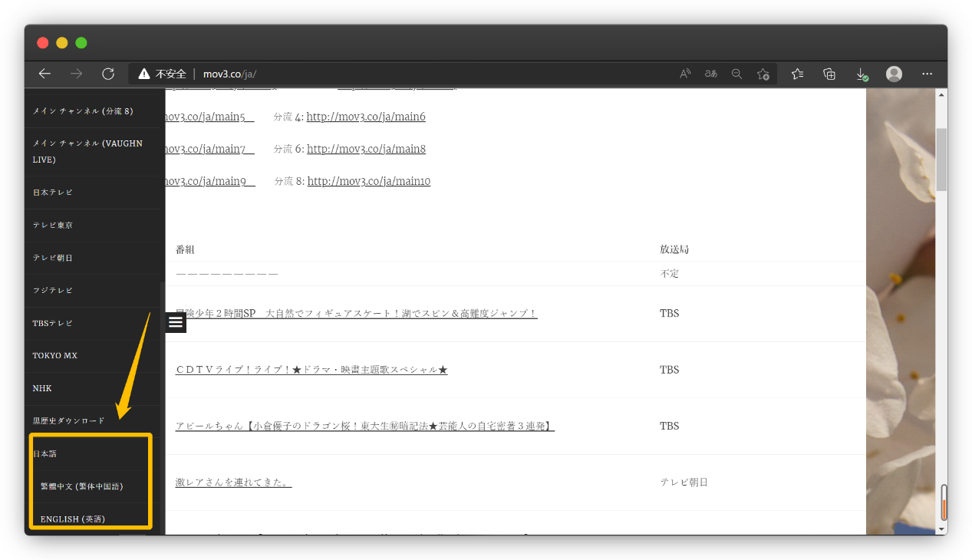This screenshot has height=560, width=972.
Task: Reload the page with the refresh icon
Action: click(108, 74)
